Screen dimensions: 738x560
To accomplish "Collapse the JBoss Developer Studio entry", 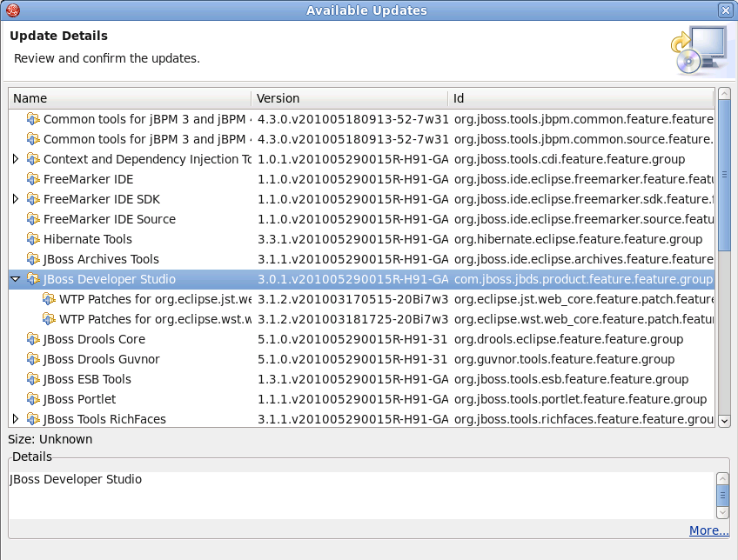I will point(16,279).
